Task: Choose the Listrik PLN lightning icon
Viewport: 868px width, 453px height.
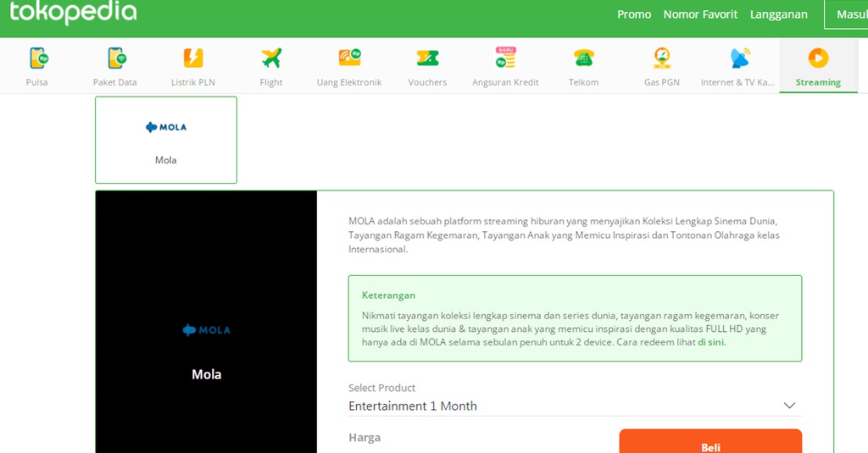Action: (x=193, y=58)
